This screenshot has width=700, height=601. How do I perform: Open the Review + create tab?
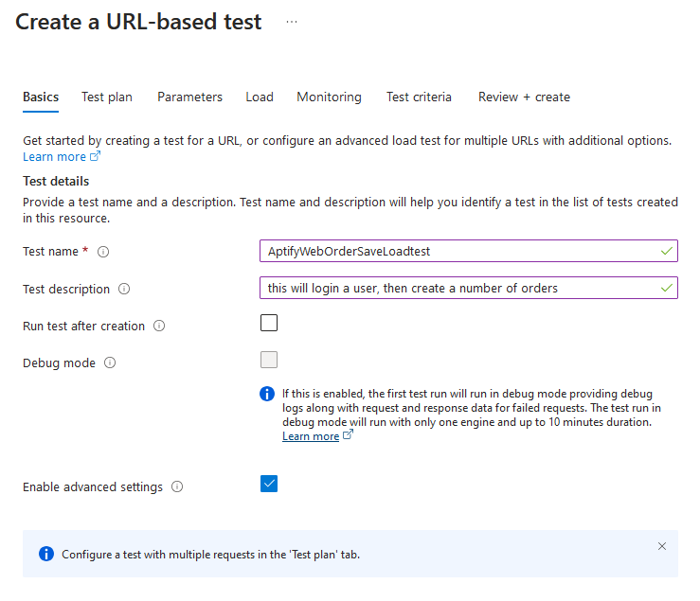point(524,97)
